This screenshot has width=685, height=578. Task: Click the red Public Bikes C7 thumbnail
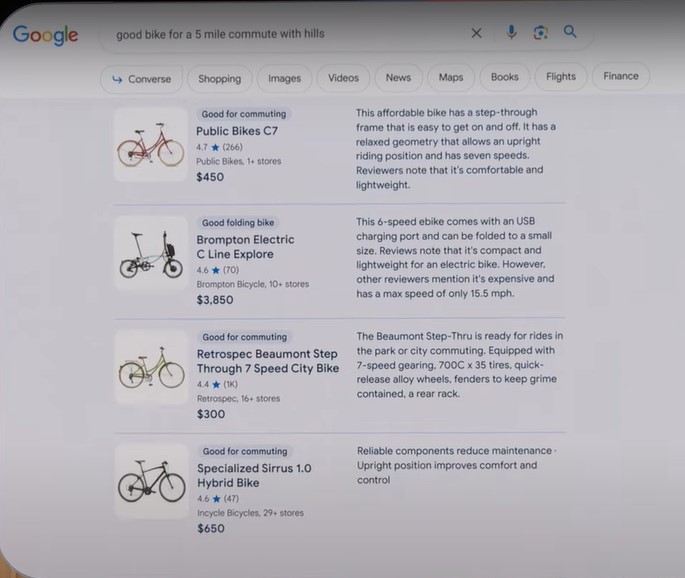(150, 145)
